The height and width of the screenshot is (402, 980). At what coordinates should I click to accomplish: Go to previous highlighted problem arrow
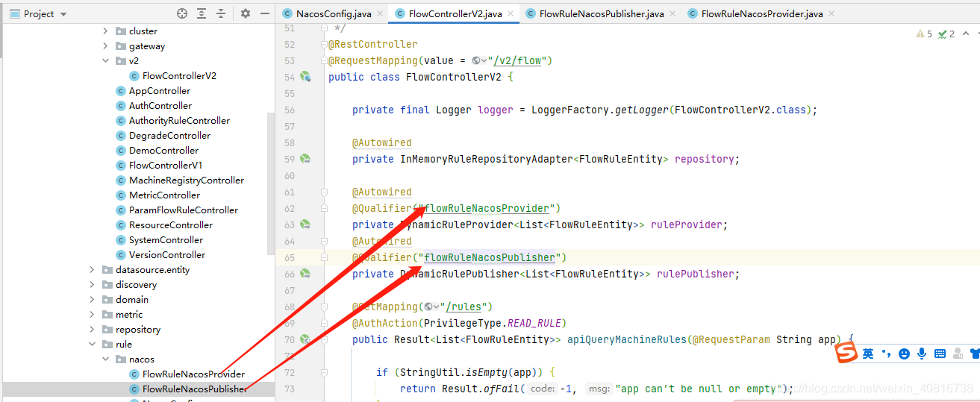click(966, 34)
